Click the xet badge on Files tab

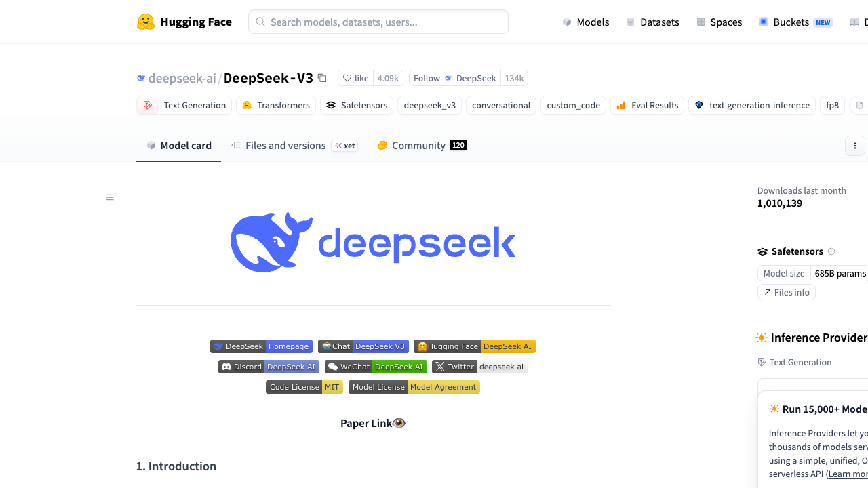pyautogui.click(x=344, y=146)
